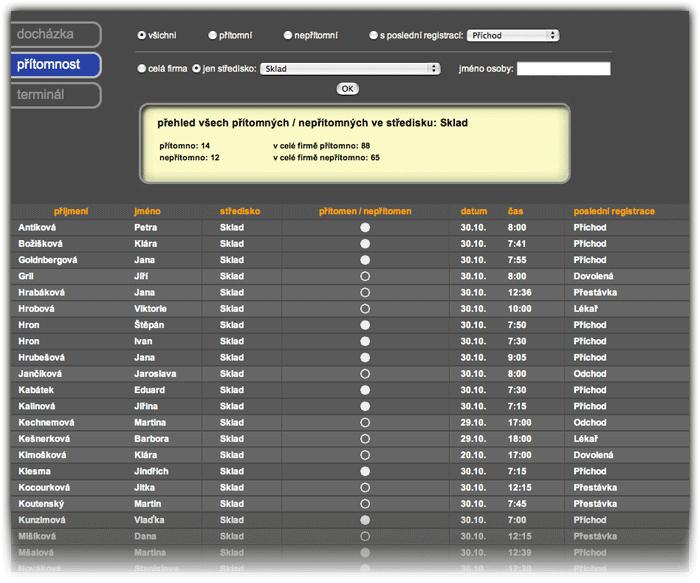This screenshot has height=583, width=700.
Task: Click the "poslední registrace" column header
Action: pos(614,212)
